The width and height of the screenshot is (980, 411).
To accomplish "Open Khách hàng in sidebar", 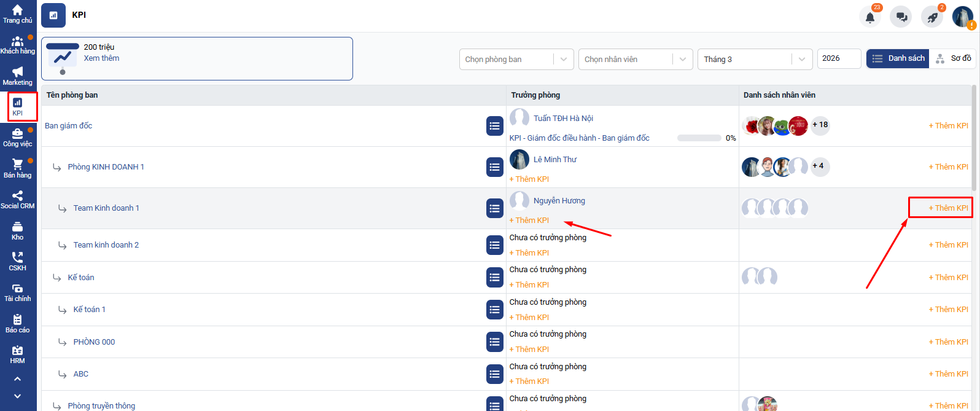I will 17,45.
